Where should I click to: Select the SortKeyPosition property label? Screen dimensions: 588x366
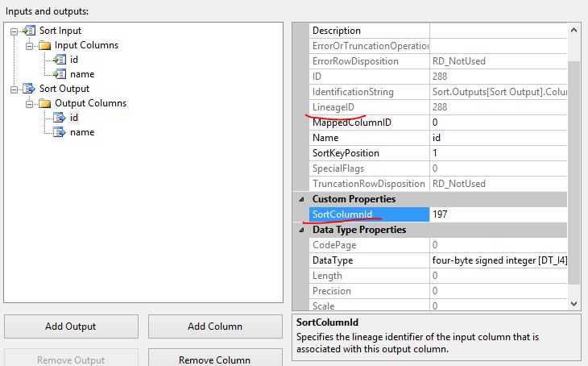tap(346, 153)
